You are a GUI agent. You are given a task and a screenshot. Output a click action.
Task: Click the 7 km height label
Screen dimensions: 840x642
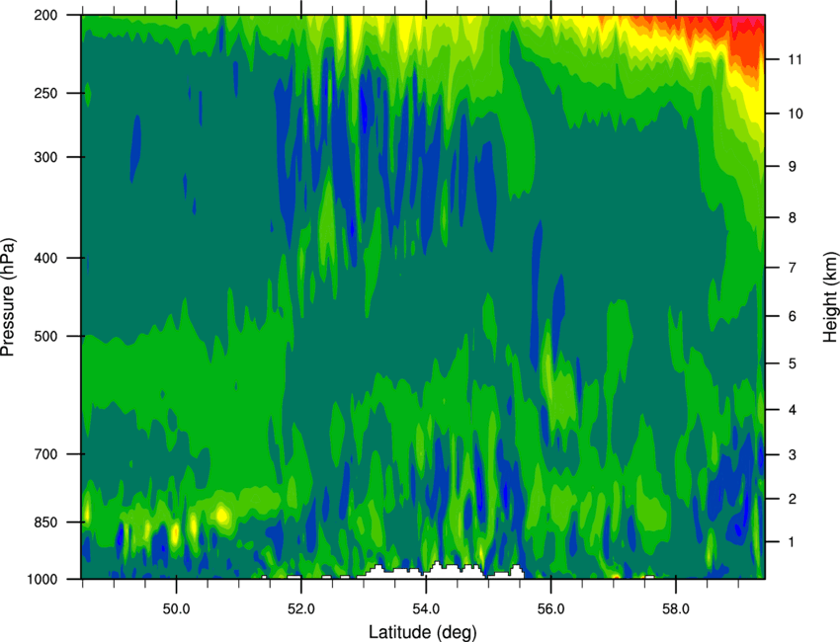(792, 268)
